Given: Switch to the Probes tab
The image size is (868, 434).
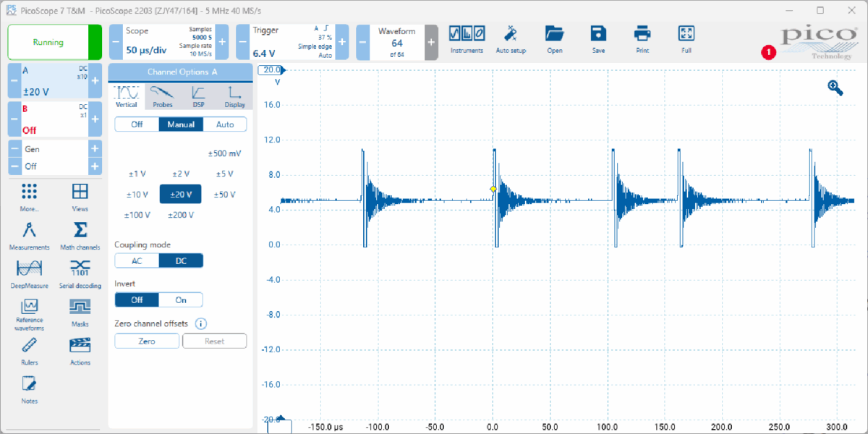Looking at the screenshot, I should (163, 96).
